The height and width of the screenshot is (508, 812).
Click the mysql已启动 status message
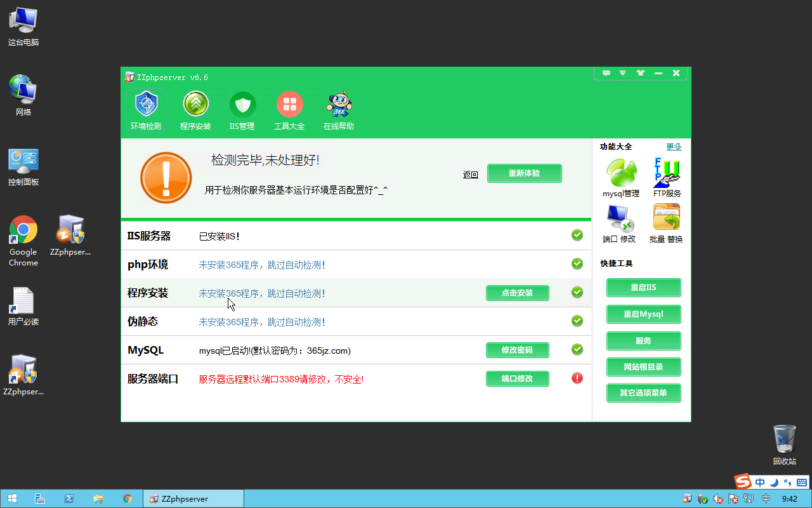pyautogui.click(x=275, y=351)
